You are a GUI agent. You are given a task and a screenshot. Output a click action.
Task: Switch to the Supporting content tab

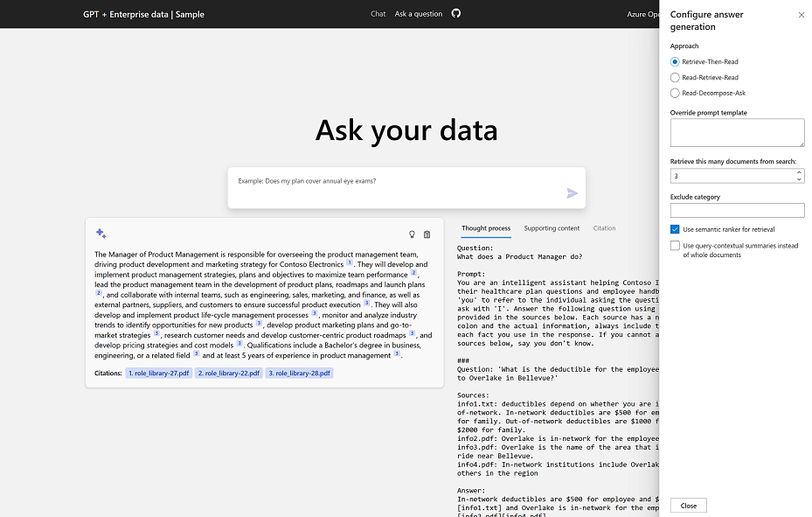[x=552, y=228]
